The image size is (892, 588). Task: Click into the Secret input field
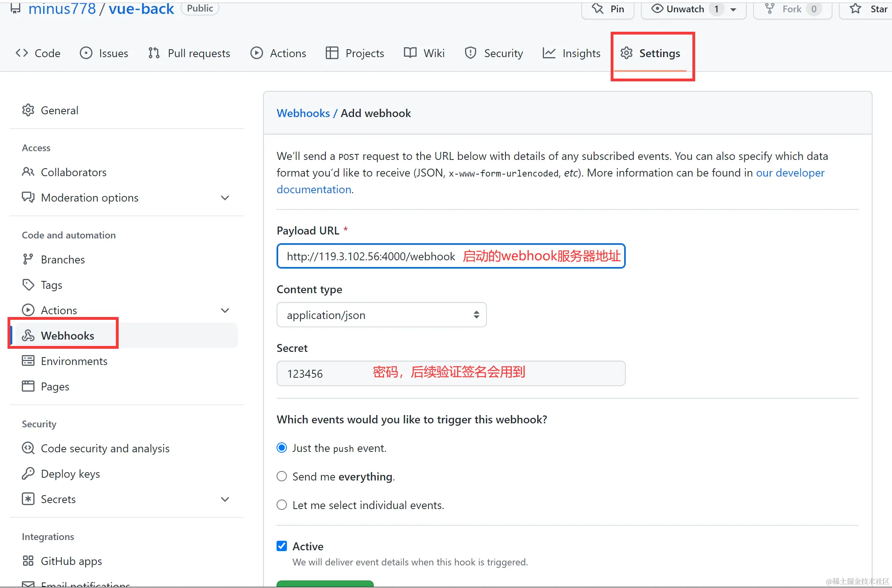[451, 374]
